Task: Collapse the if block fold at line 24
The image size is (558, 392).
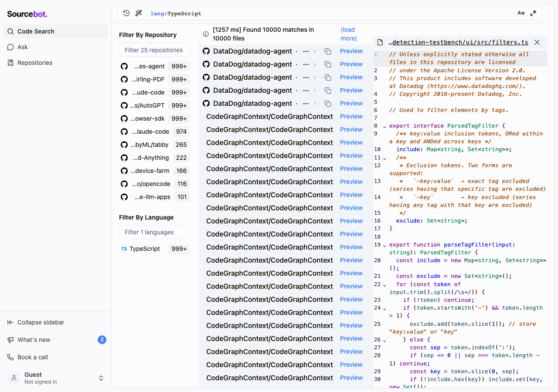Action: [384, 308]
